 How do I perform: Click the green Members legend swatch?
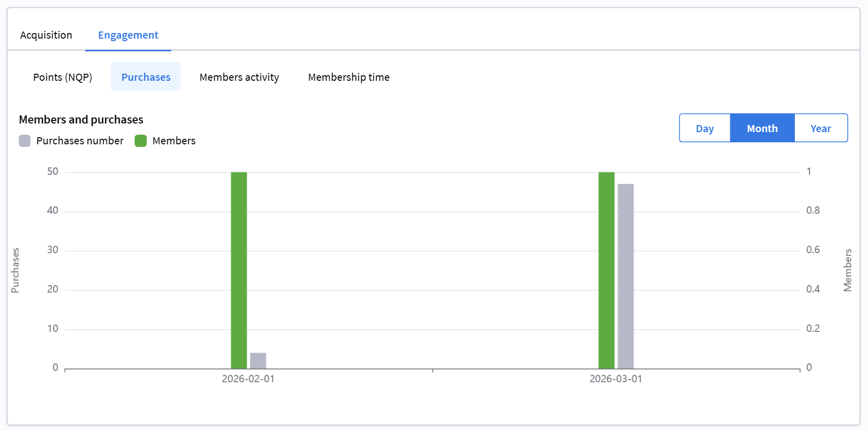[x=141, y=141]
